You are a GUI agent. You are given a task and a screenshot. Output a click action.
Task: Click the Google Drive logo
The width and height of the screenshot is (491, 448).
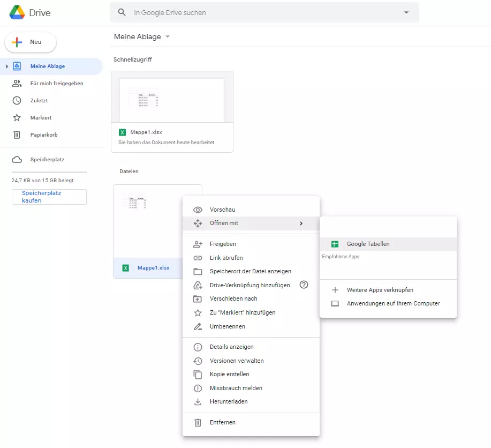(17, 12)
